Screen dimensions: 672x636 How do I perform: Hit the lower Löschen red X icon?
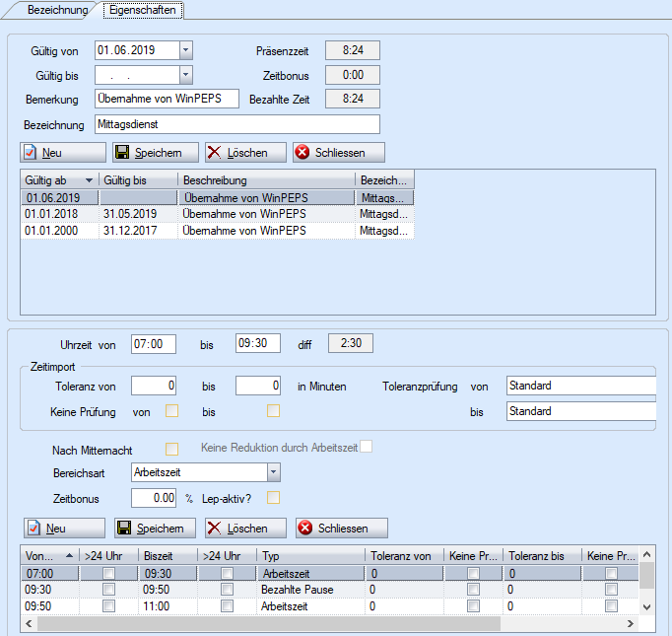216,529
